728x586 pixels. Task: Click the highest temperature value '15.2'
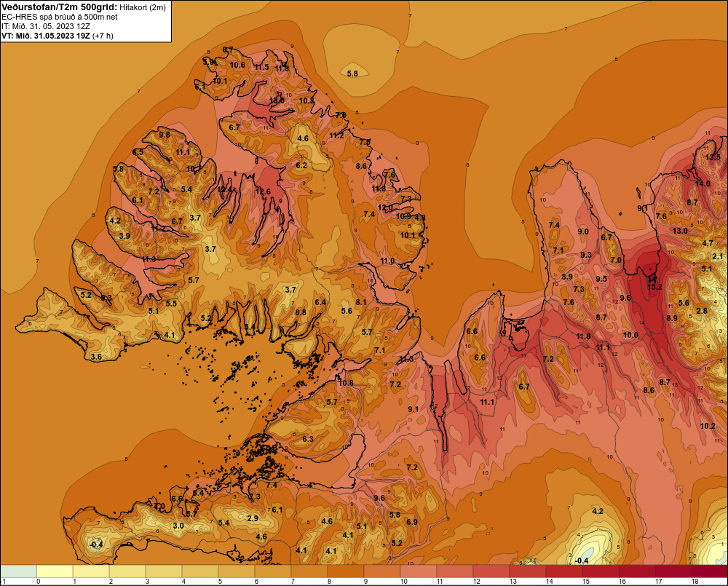click(x=654, y=287)
